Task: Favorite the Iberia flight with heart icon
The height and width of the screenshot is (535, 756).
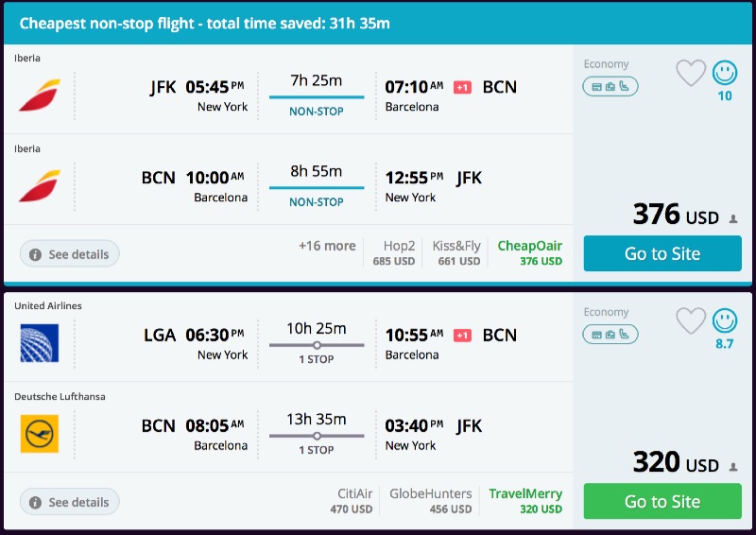Action: coord(691,73)
